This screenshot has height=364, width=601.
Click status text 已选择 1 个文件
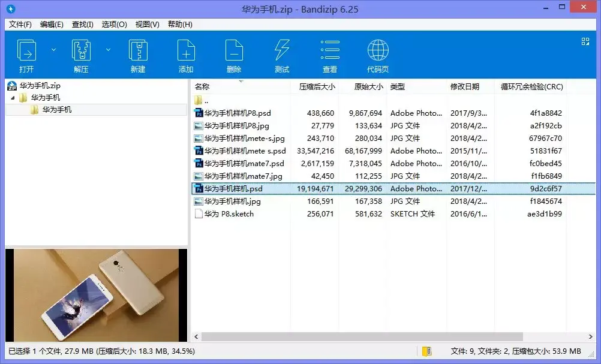coord(35,351)
